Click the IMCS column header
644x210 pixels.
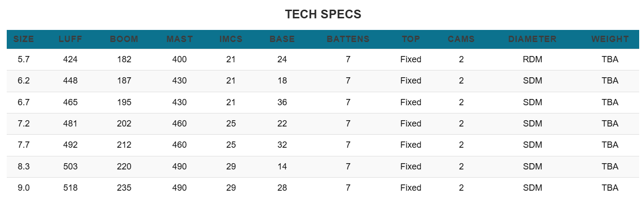tap(231, 39)
